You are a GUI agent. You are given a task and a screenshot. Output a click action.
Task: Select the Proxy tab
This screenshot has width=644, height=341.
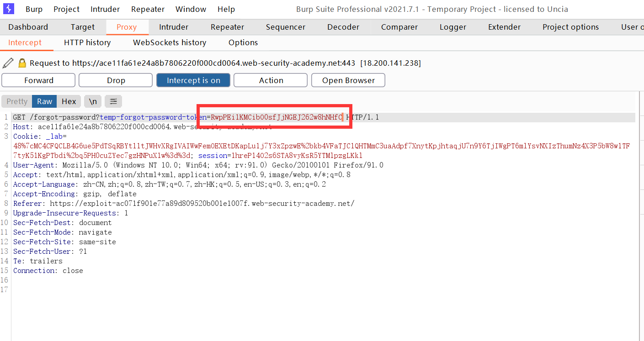[127, 27]
